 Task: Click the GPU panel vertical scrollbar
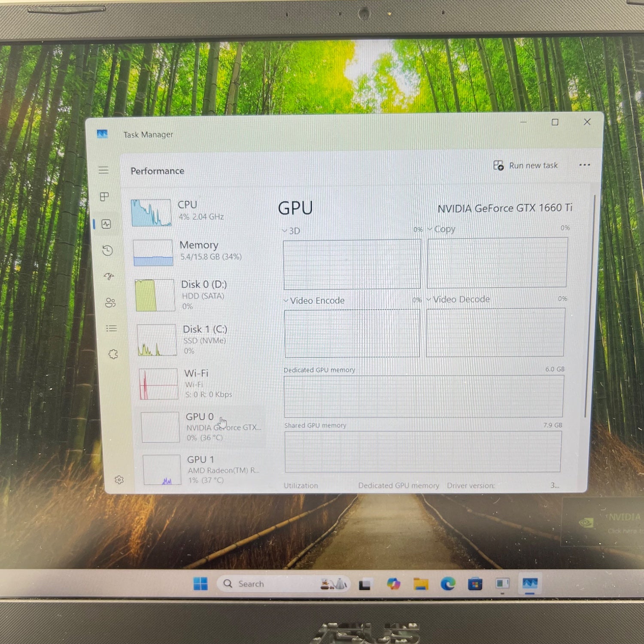click(x=585, y=305)
